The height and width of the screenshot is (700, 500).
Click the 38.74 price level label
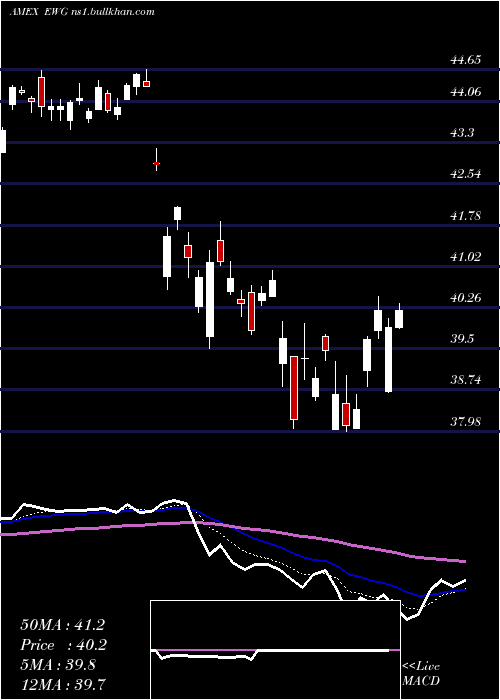click(466, 380)
